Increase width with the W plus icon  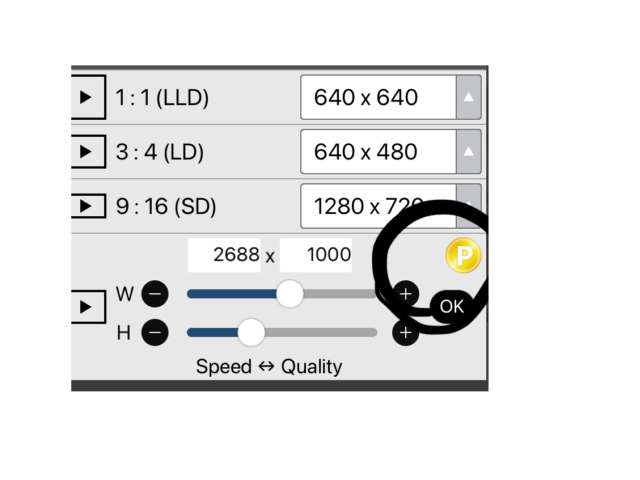click(x=405, y=294)
